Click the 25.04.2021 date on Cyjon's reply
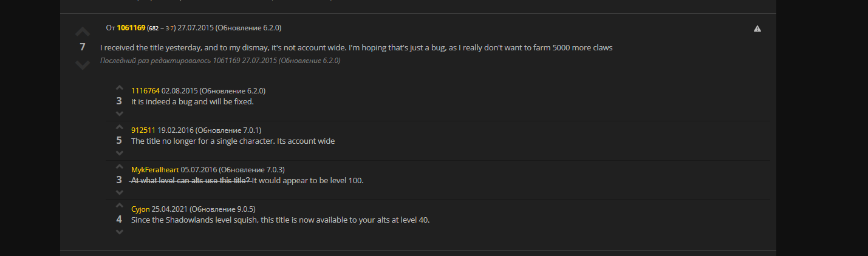868x256 pixels. (x=169, y=209)
